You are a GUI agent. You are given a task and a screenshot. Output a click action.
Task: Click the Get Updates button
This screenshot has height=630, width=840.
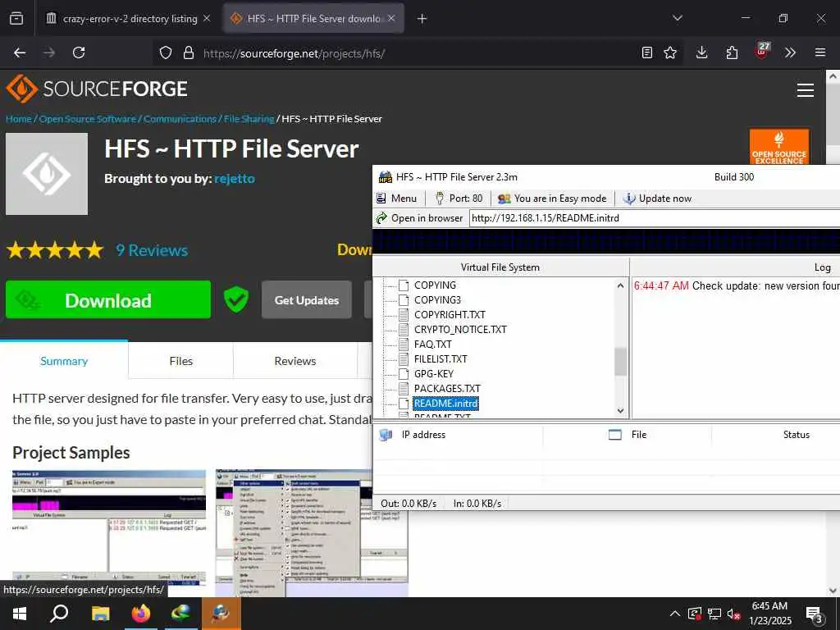coord(307,300)
